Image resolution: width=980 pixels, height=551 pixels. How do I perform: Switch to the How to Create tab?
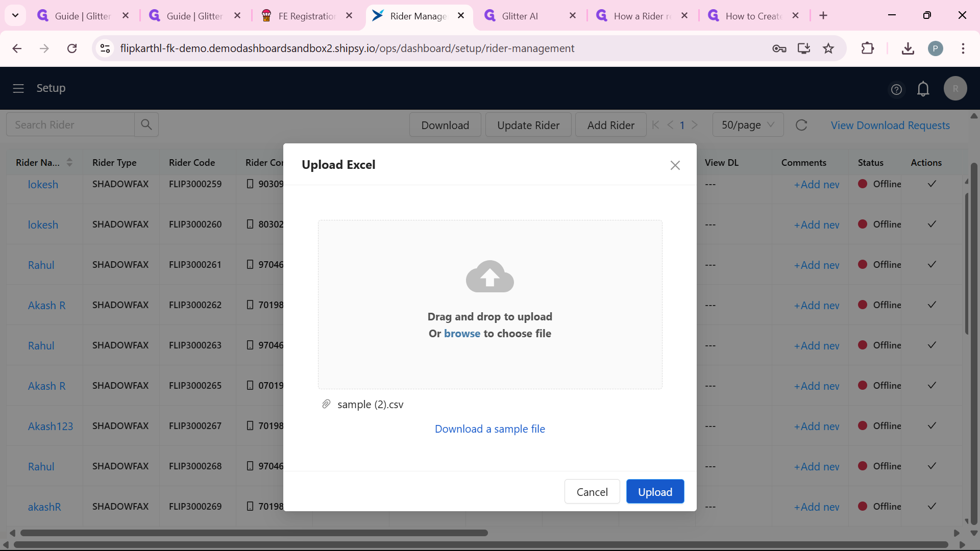pos(753,16)
